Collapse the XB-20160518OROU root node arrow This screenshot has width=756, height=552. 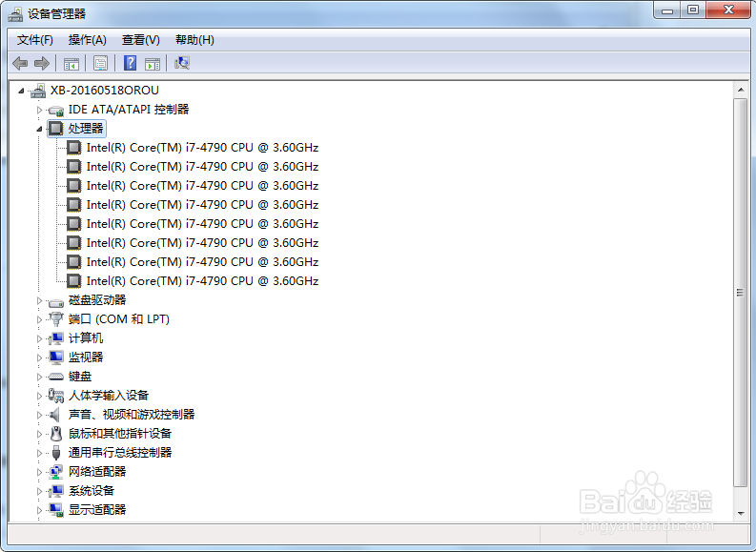pos(21,91)
